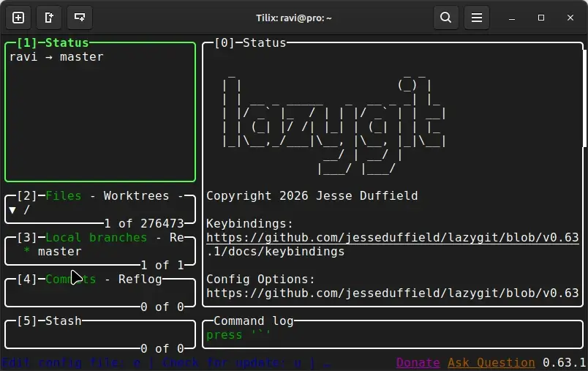Click the 'ravi → master' status line
Screen dimensions: 588x371
click(56, 57)
